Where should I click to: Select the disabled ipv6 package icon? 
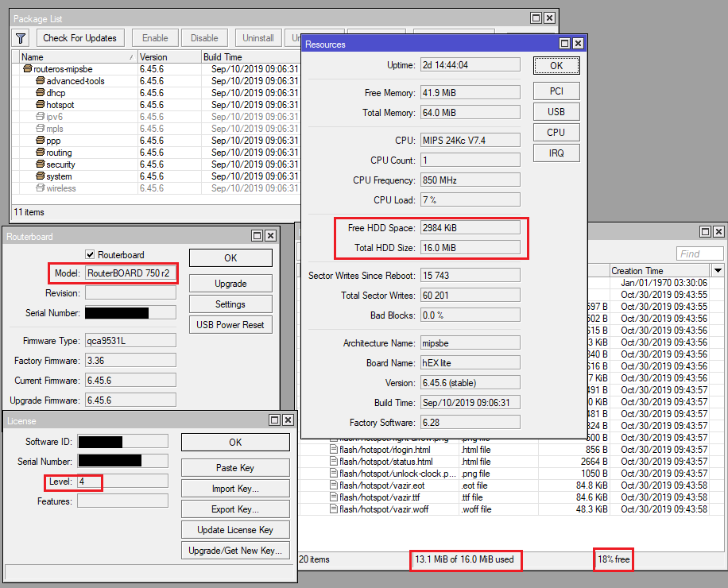click(41, 117)
